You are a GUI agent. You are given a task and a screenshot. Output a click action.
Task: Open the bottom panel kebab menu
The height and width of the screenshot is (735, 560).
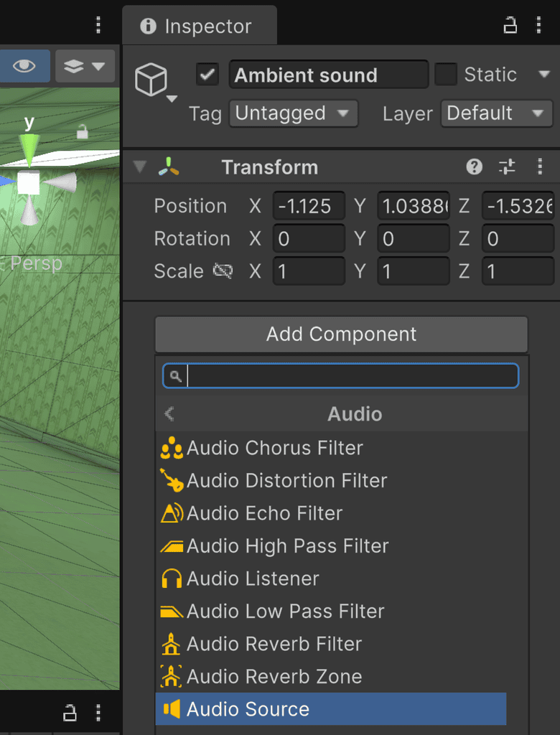[x=98, y=713]
